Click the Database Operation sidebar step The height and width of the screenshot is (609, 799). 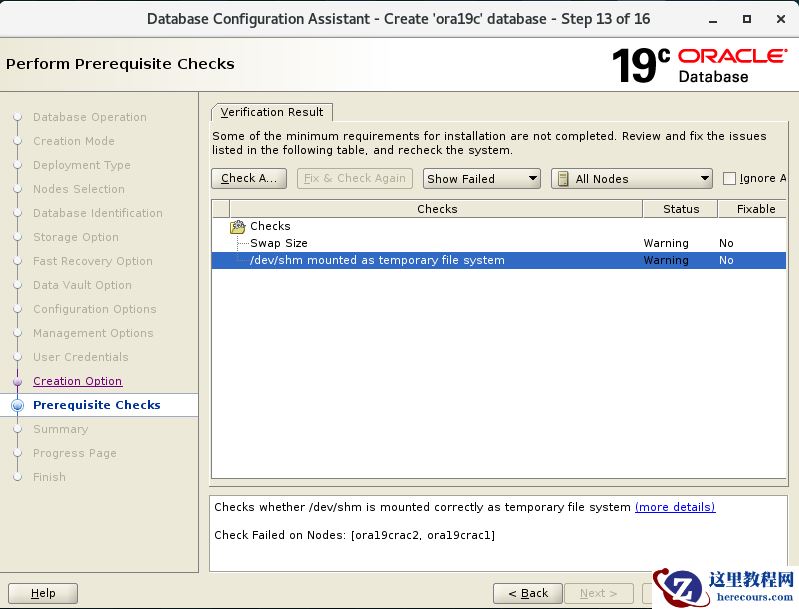90,117
